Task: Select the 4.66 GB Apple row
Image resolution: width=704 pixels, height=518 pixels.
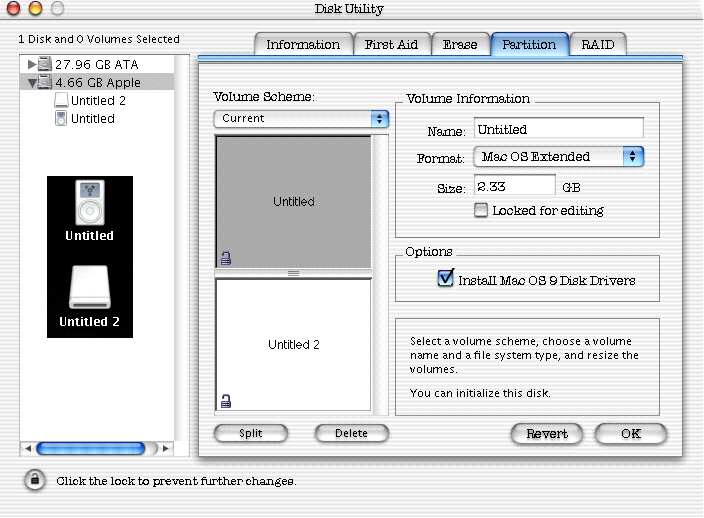Action: coord(97,82)
